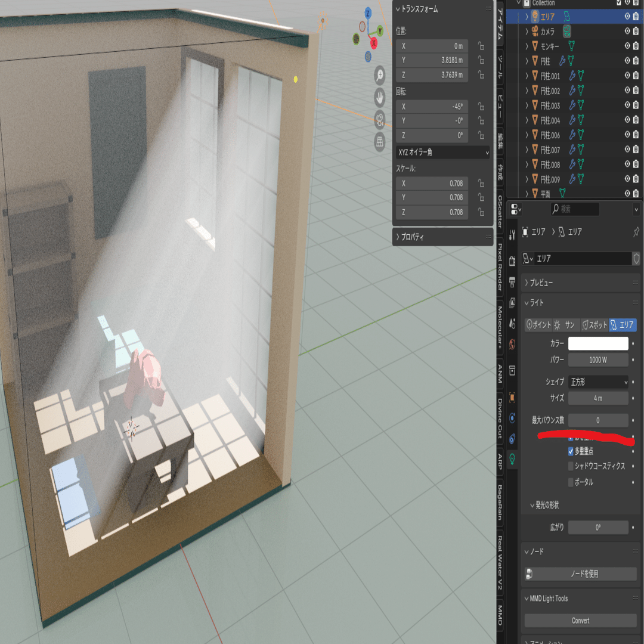This screenshot has width=644, height=644.
Task: Open the シェイプ 正方形 dropdown
Action: tap(598, 382)
